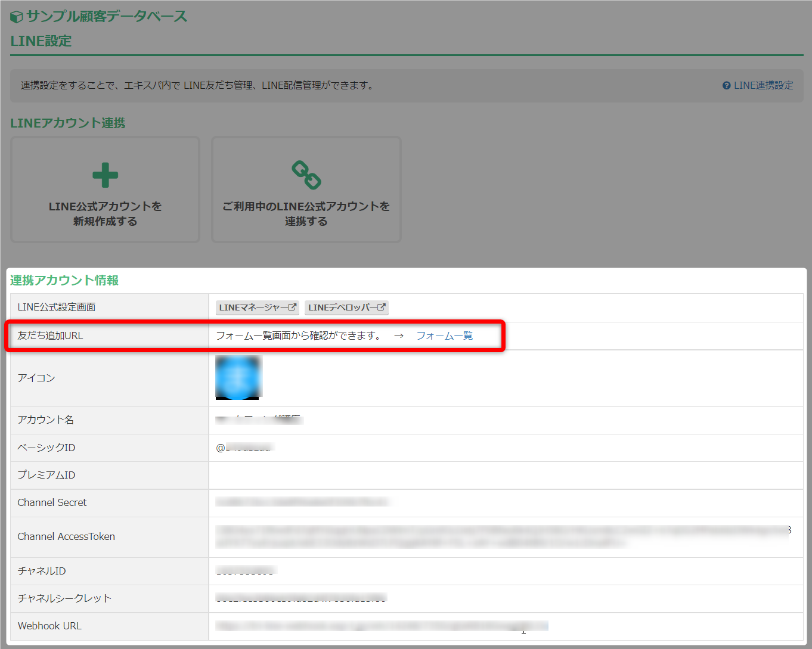This screenshot has height=649, width=812.
Task: Click the 友だち追加URL row label
Action: (50, 336)
